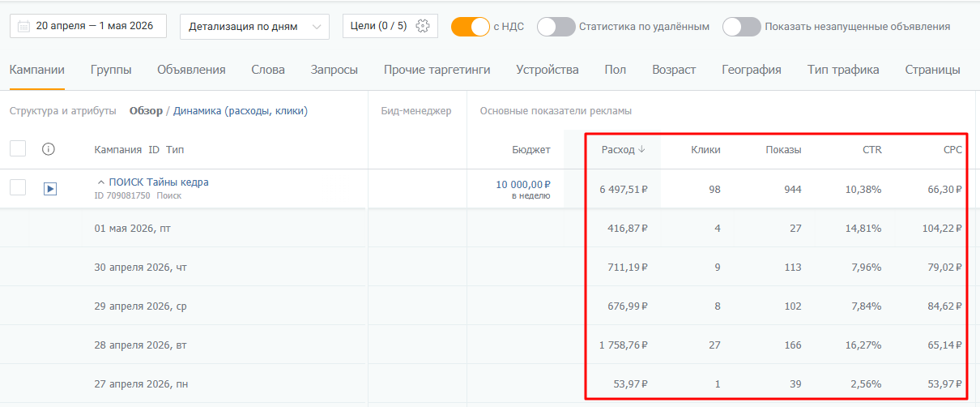This screenshot has height=407, width=980.
Task: Check the select-all checkbox in header
Action: coord(18,148)
